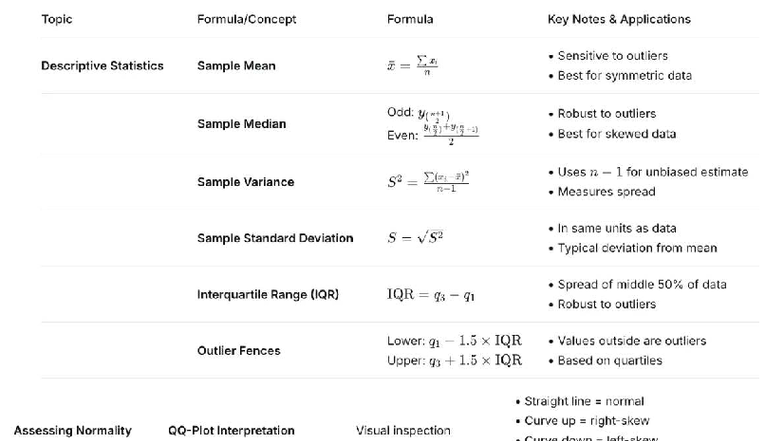Click the Visual inspection text
The height and width of the screenshot is (441, 784).
coord(403,431)
